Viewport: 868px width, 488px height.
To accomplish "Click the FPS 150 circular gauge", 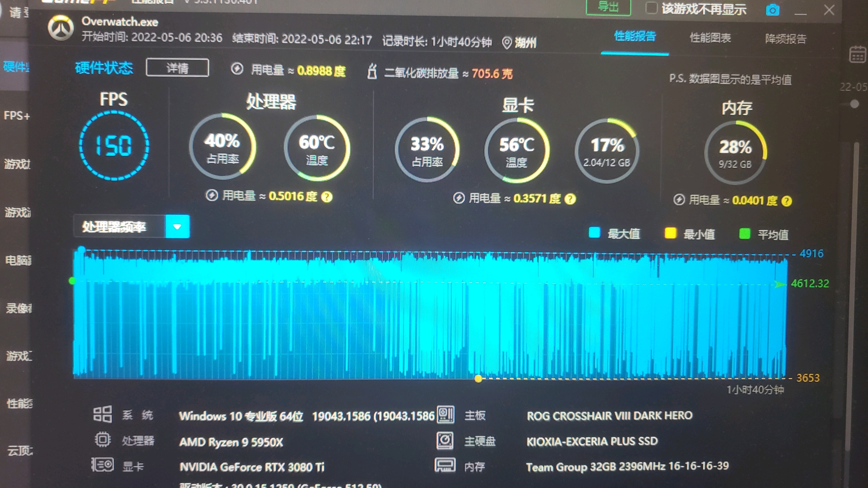I will (114, 145).
